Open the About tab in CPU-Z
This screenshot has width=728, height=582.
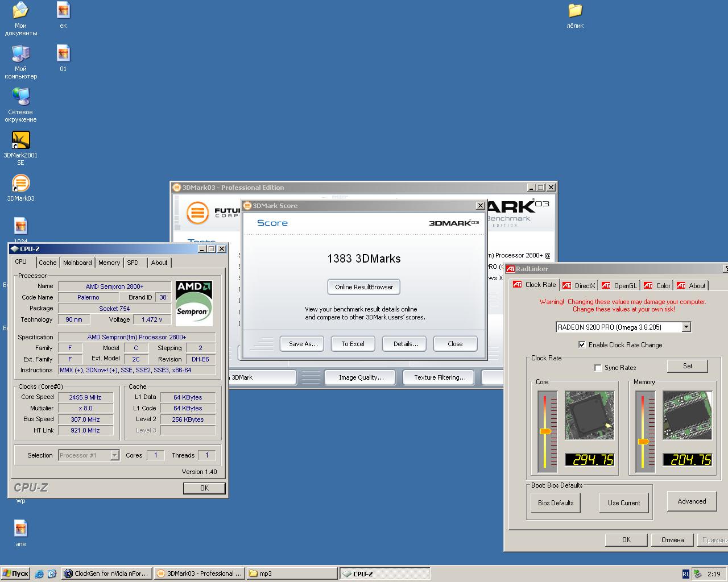(x=159, y=263)
